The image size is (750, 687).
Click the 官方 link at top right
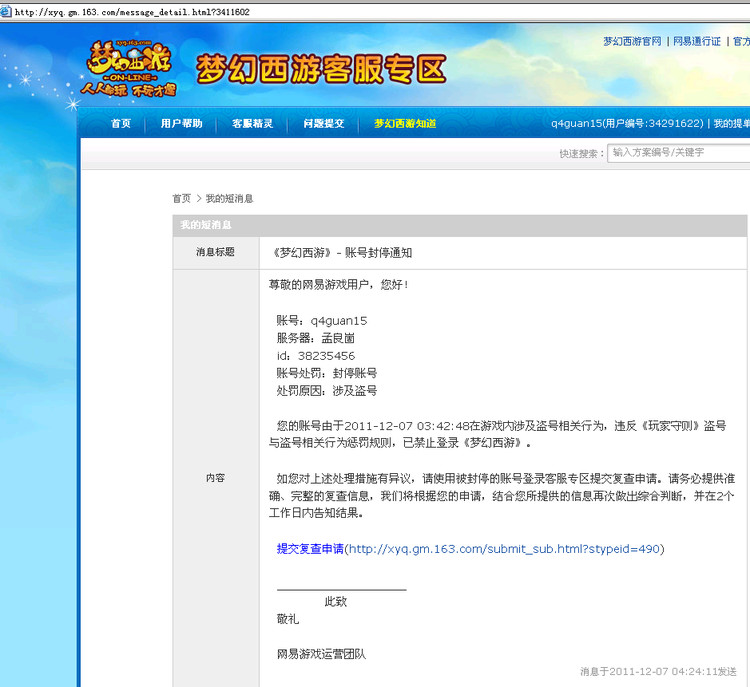(x=740, y=42)
